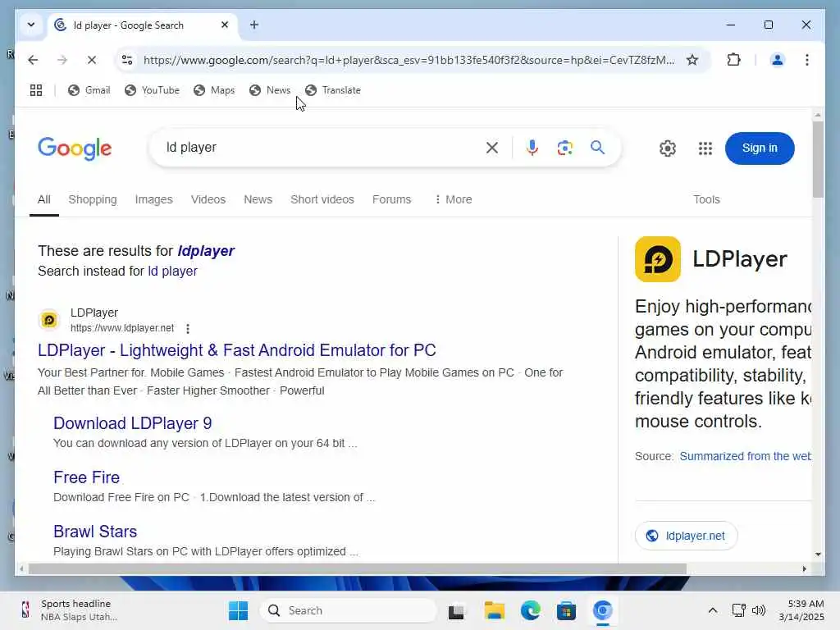Switch to the Short videos tab

coord(322,200)
